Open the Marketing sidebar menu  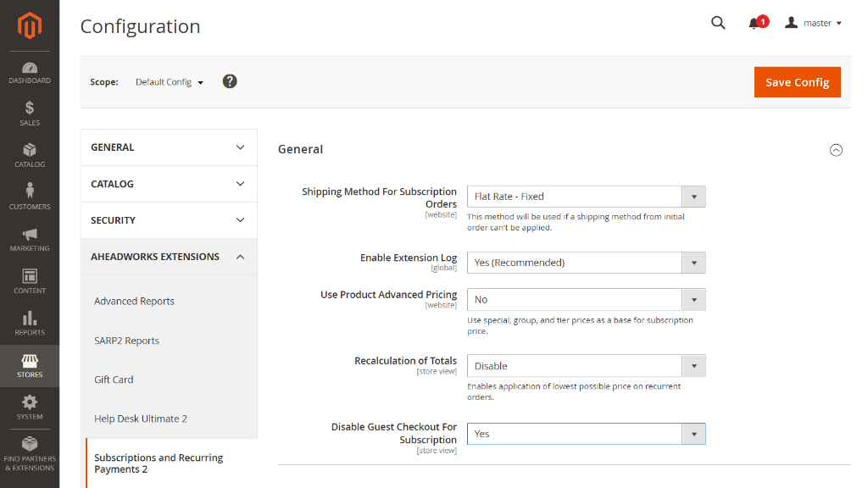[30, 240]
